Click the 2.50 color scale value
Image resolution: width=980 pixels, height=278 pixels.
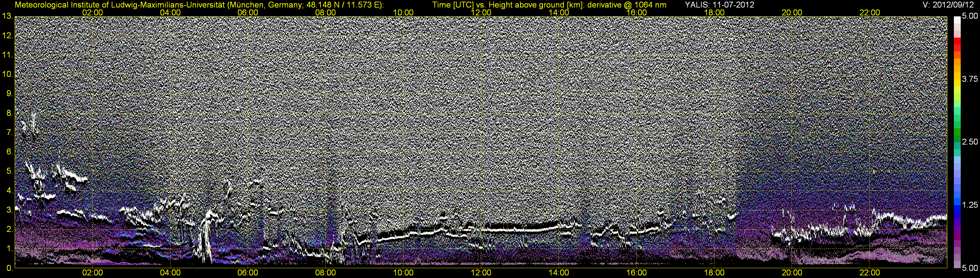point(970,142)
